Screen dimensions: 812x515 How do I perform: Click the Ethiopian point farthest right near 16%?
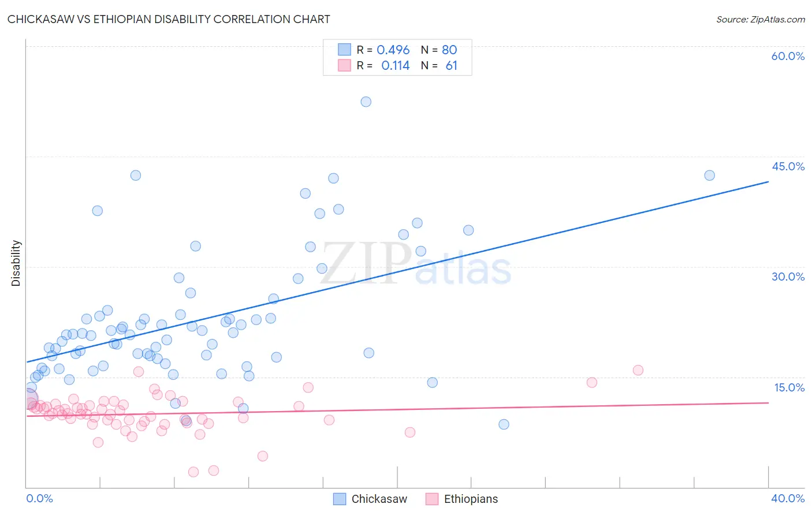tap(638, 370)
